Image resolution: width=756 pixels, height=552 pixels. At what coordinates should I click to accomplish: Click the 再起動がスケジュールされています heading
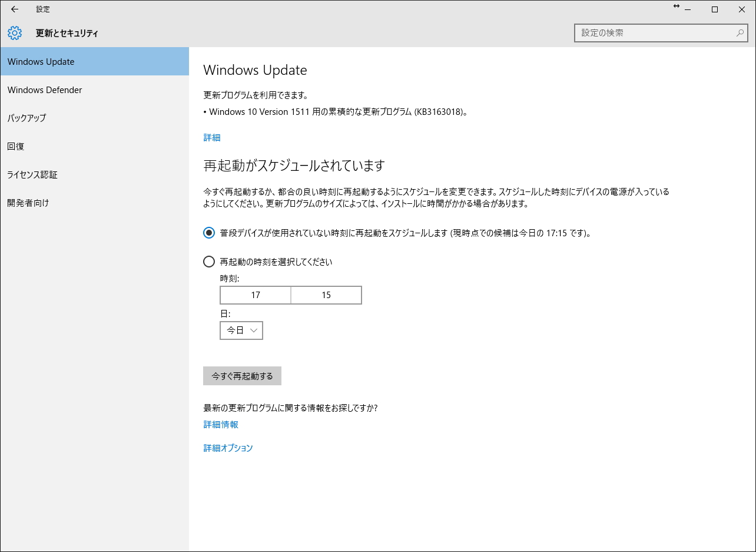tap(294, 166)
